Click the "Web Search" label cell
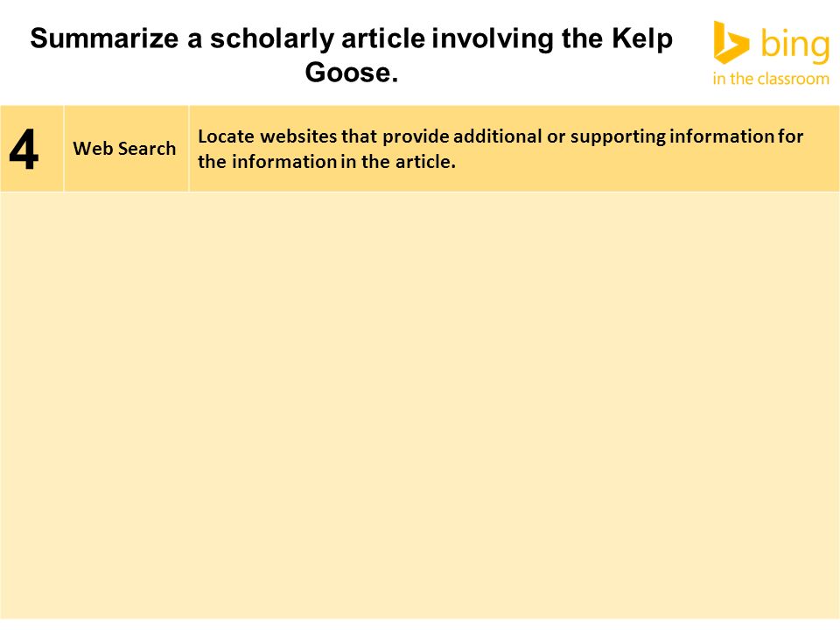Viewport: 840px width, 630px height. [x=126, y=149]
